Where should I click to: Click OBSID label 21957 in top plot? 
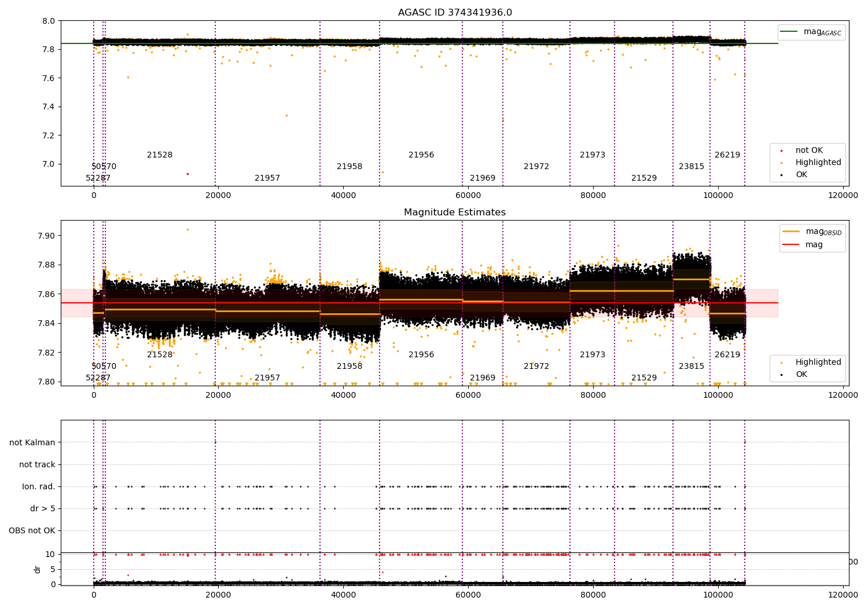coord(267,178)
